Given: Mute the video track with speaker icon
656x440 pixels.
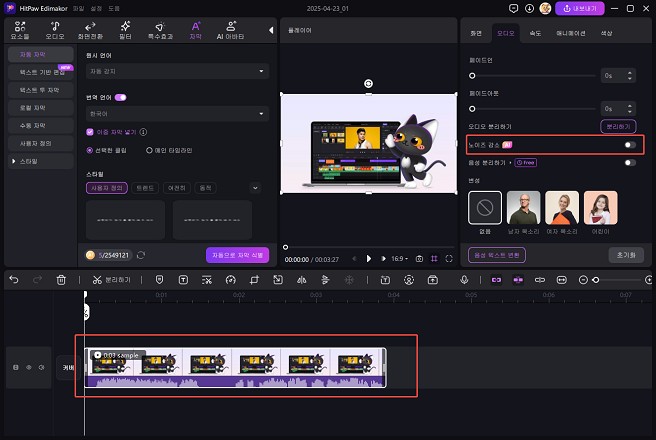Looking at the screenshot, I should pos(41,367).
